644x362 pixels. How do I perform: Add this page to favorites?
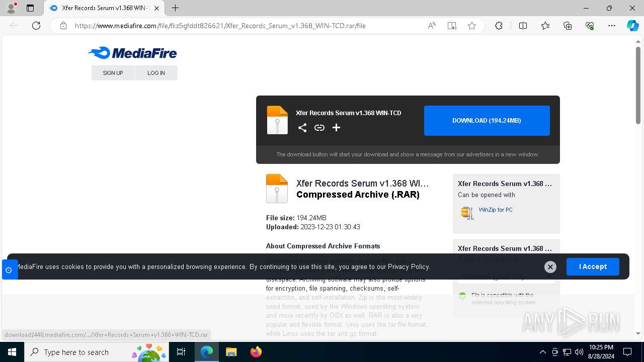click(472, 26)
